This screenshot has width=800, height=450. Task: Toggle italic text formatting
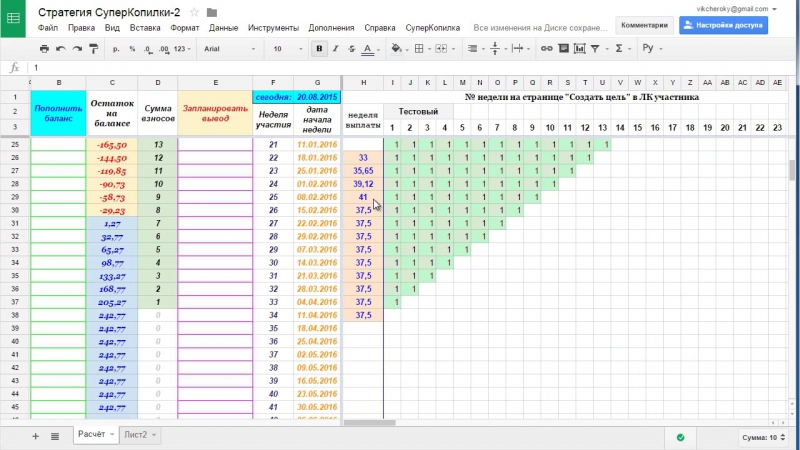tap(336, 48)
